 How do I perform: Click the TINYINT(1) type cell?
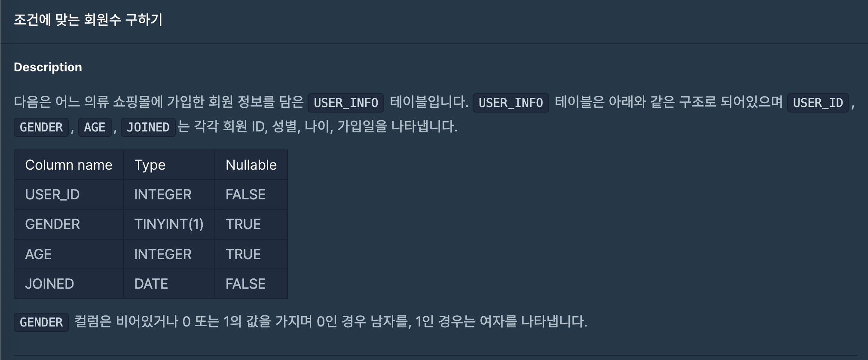[169, 224]
